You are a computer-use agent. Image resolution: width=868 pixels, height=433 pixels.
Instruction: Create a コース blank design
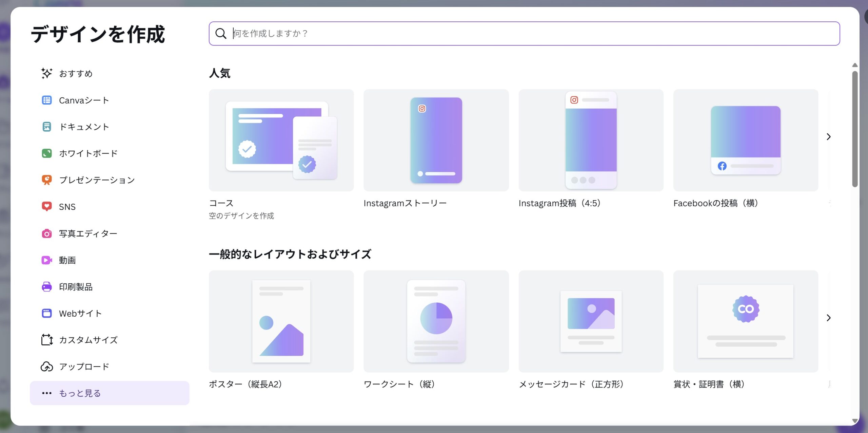(x=281, y=140)
